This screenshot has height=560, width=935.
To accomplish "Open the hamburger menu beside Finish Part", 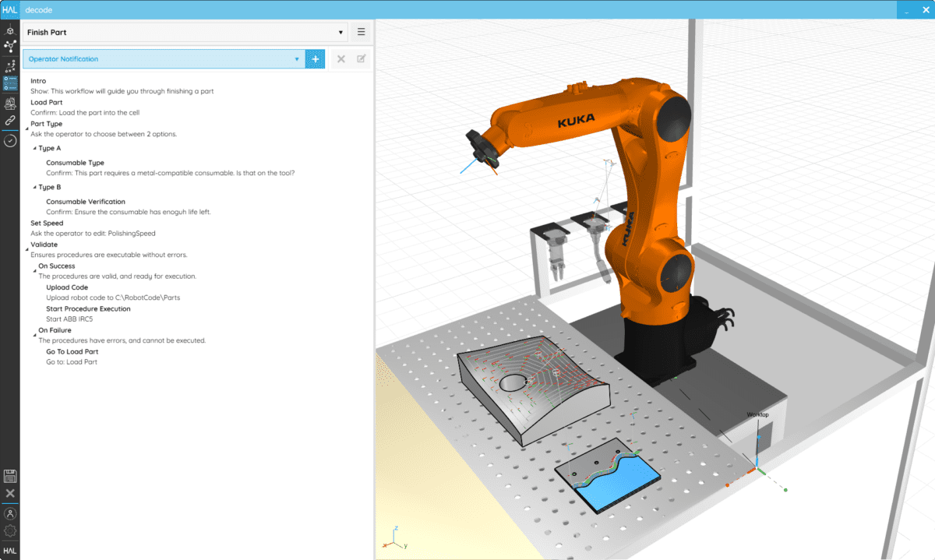I will pyautogui.click(x=361, y=32).
